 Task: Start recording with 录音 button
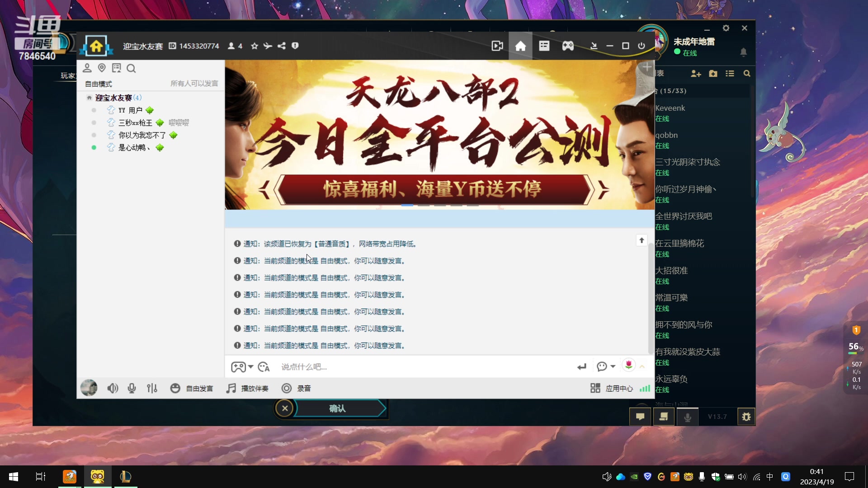[x=296, y=388]
